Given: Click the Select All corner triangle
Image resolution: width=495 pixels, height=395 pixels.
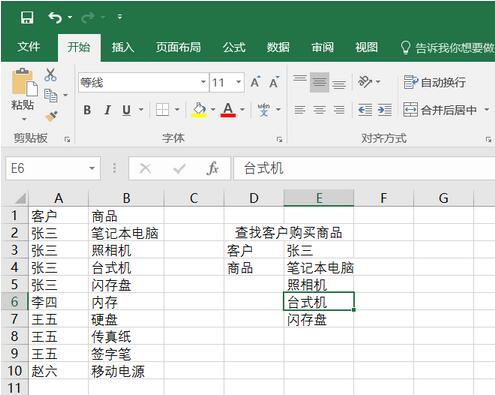Looking at the screenshot, I should click(20, 199).
